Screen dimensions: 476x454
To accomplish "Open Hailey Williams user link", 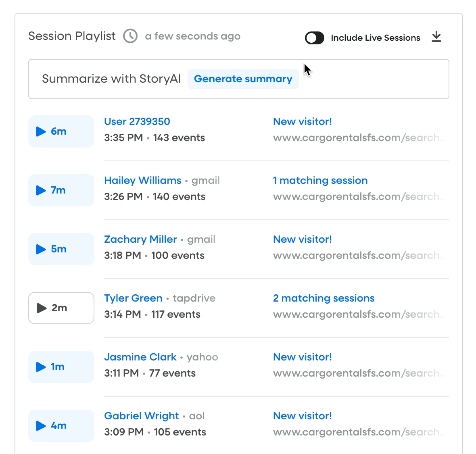I will point(143,180).
